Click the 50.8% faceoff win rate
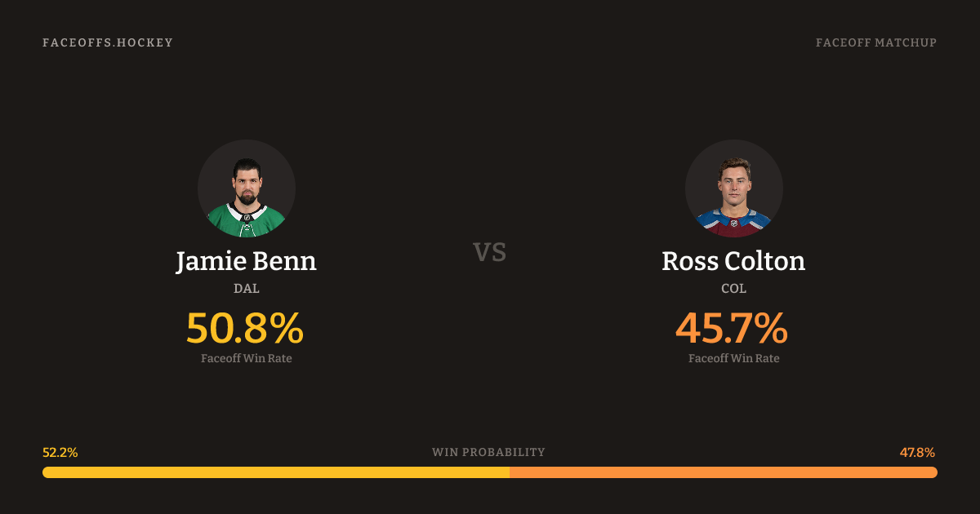The image size is (980, 514). (x=245, y=328)
